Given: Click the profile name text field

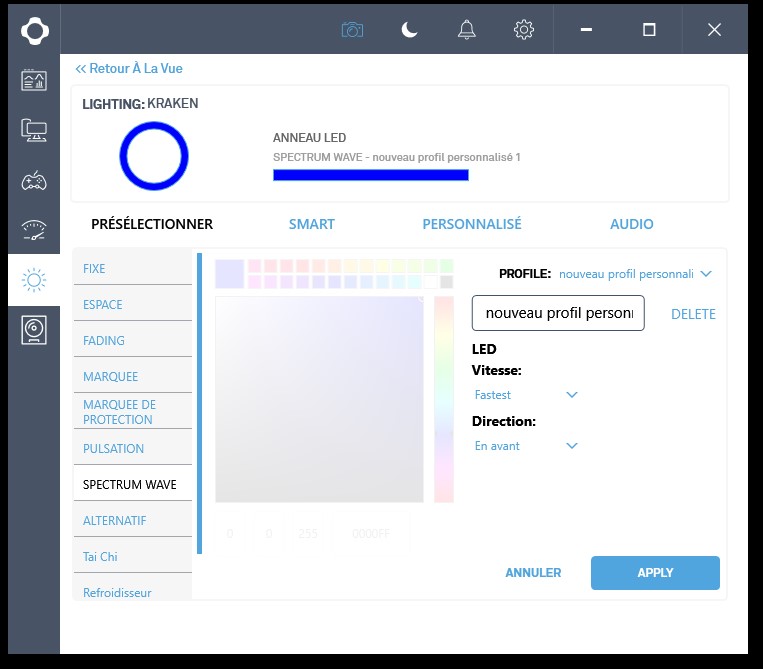Looking at the screenshot, I should [x=558, y=313].
